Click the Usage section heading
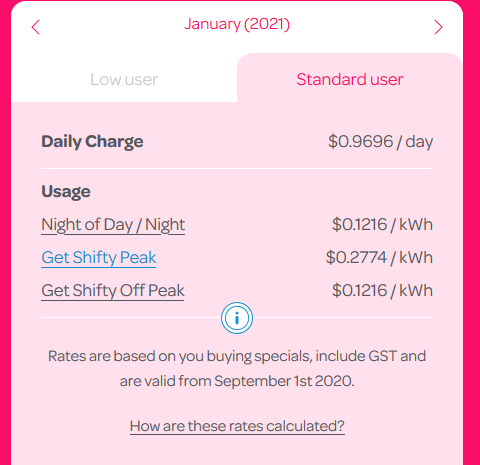Screen dimensions: 480x465 click(x=66, y=192)
